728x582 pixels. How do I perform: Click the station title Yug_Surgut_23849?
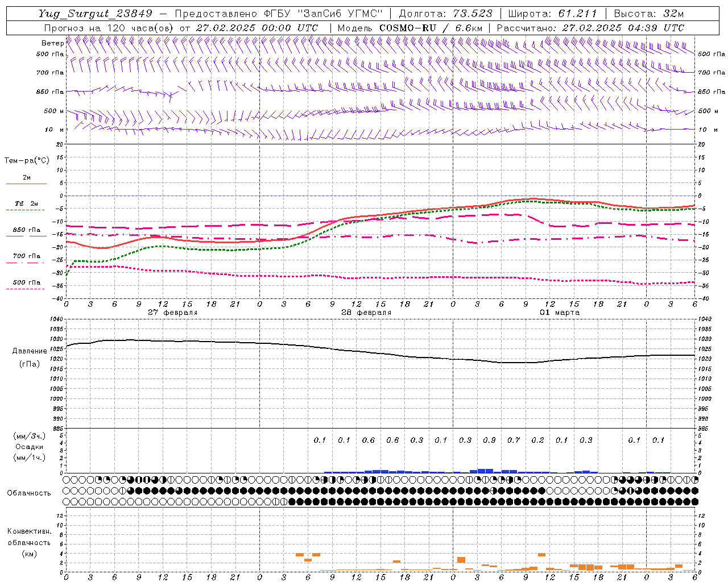point(96,14)
